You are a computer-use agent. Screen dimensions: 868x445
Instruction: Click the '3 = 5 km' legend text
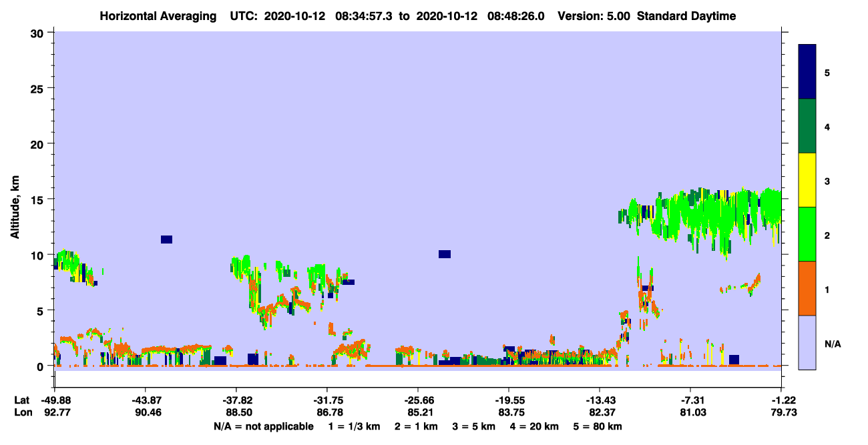pos(474,426)
